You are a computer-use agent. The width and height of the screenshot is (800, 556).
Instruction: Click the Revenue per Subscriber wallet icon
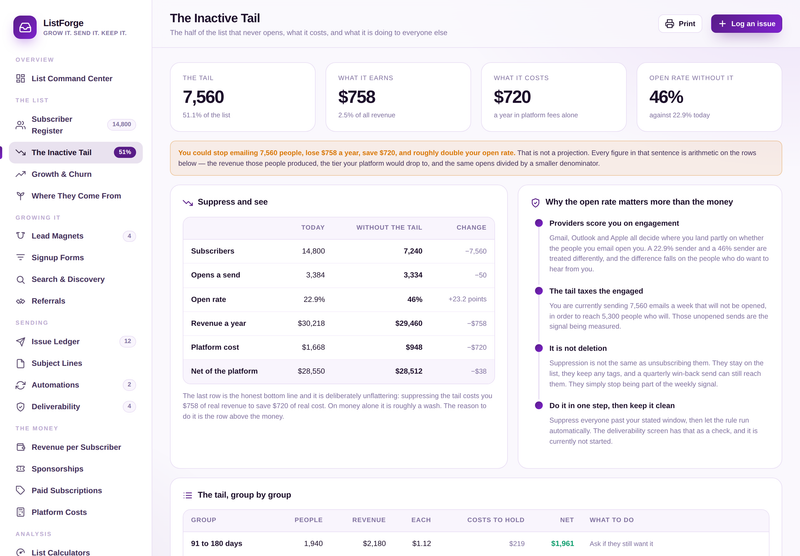20,447
